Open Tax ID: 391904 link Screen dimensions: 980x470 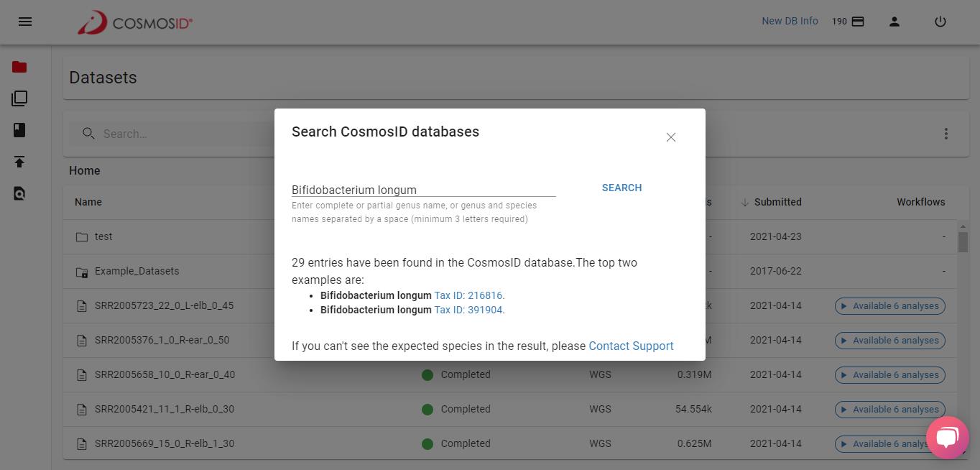468,310
